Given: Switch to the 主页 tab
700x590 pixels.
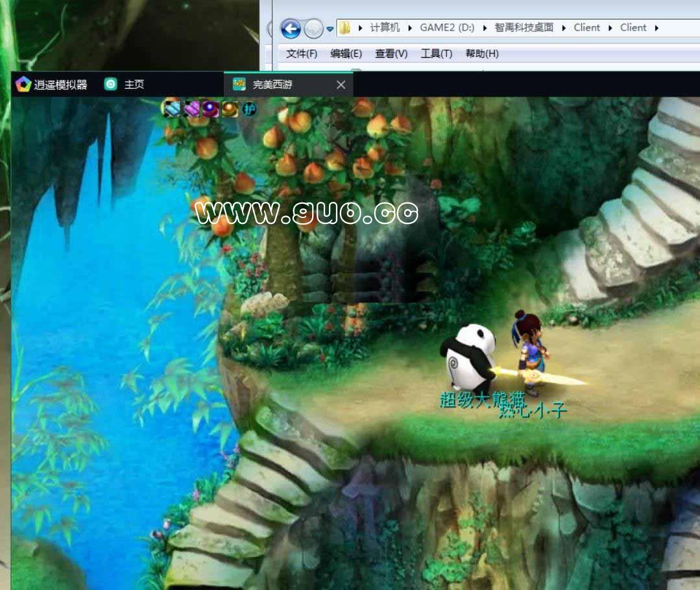Looking at the screenshot, I should (x=134, y=84).
